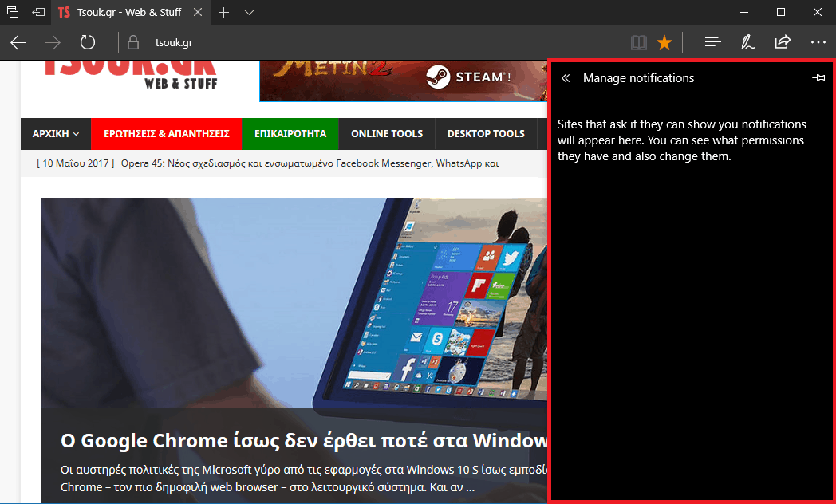Open Make a Web Note pen
836x504 pixels.
click(747, 42)
